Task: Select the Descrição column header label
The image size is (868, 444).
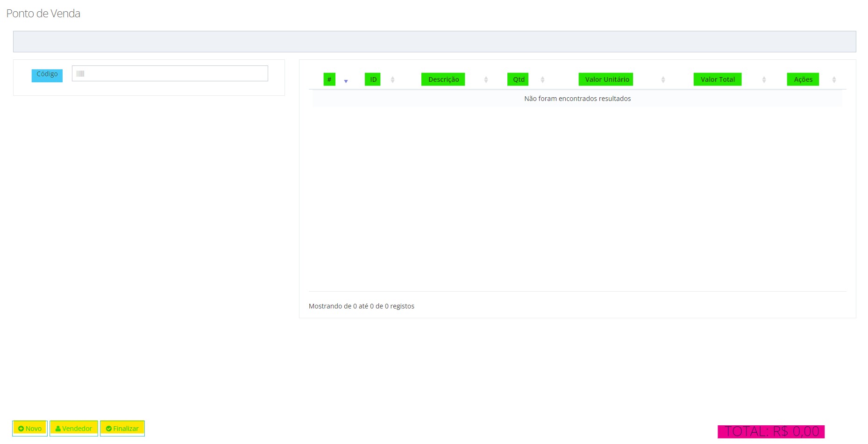Action: (x=443, y=79)
